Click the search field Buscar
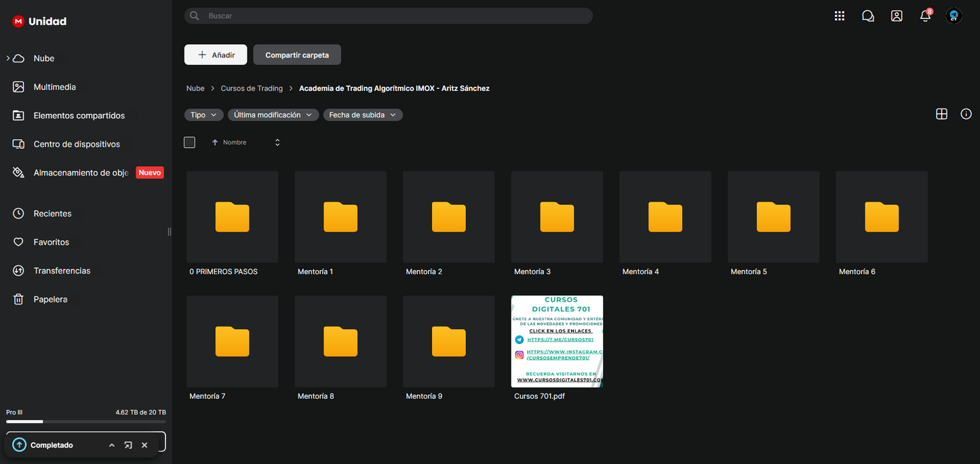Image resolution: width=980 pixels, height=464 pixels. coord(389,16)
